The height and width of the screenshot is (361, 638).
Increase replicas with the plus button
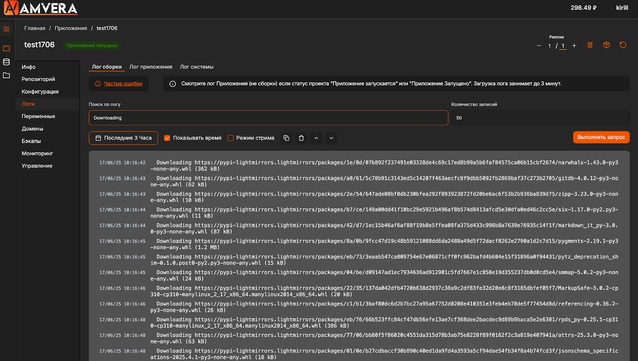click(x=574, y=46)
